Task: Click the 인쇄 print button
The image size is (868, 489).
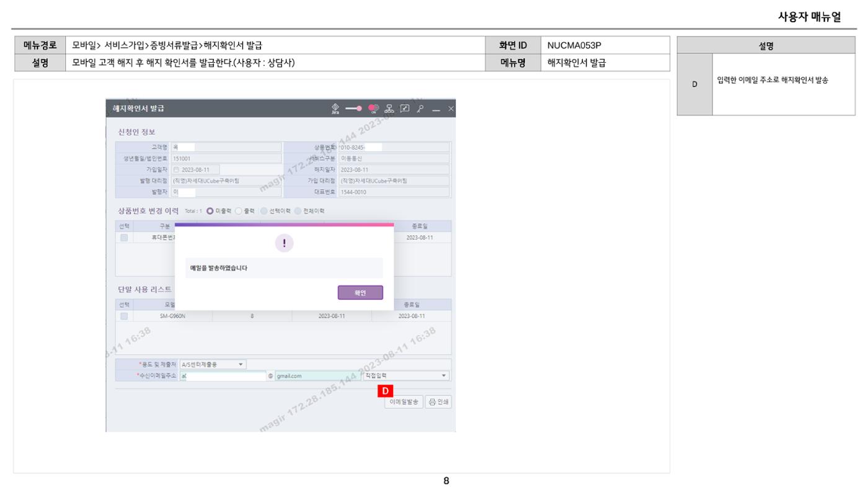Action: pyautogui.click(x=438, y=402)
